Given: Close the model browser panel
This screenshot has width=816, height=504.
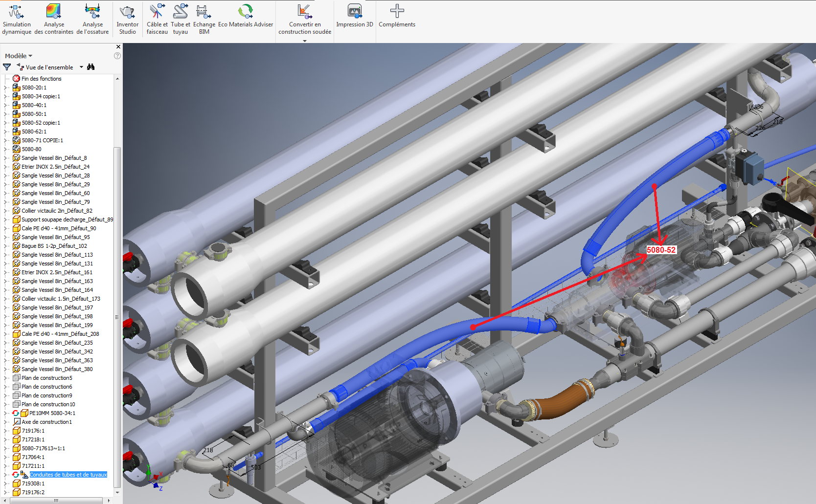Looking at the screenshot, I should 118,47.
